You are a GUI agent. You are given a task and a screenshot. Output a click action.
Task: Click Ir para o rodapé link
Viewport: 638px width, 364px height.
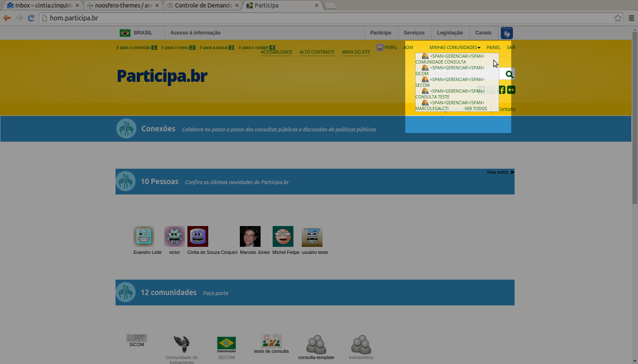point(256,47)
